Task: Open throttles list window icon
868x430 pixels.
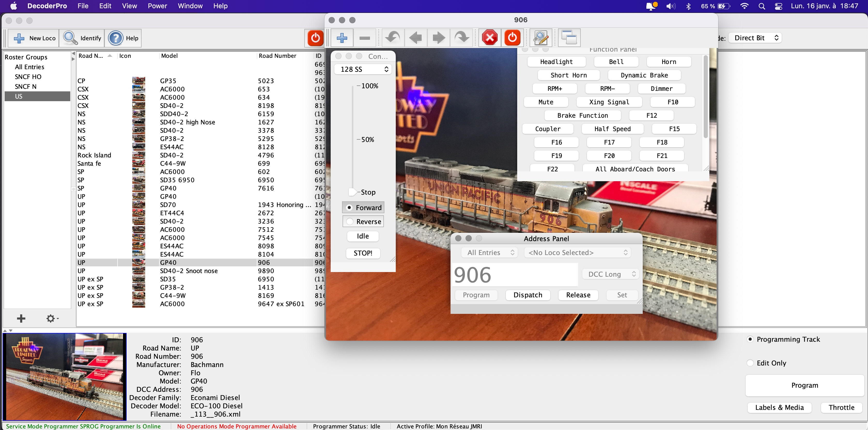Action: pos(569,38)
